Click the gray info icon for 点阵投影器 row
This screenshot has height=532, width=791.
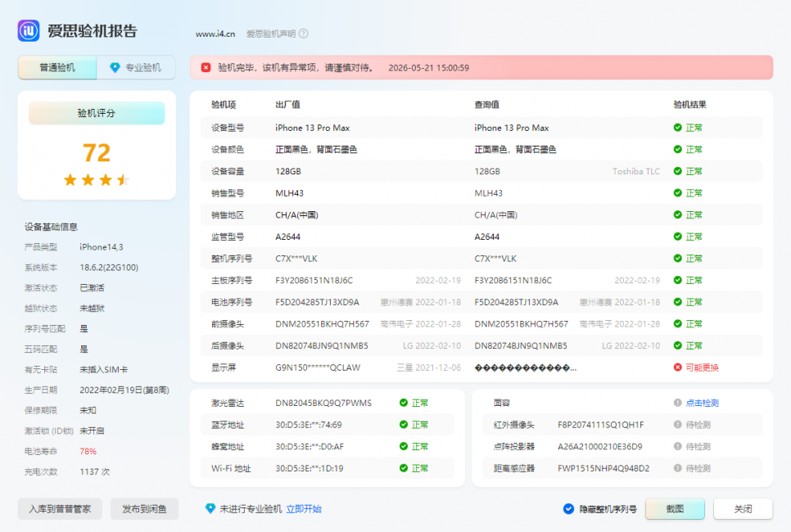click(677, 446)
